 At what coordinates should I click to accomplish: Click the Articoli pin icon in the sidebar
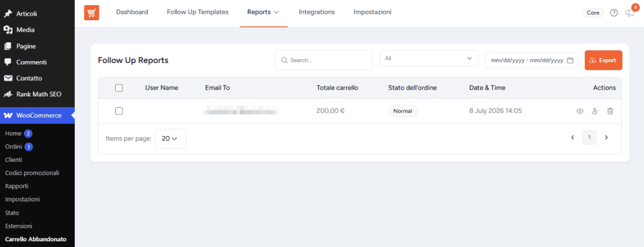pyautogui.click(x=8, y=14)
